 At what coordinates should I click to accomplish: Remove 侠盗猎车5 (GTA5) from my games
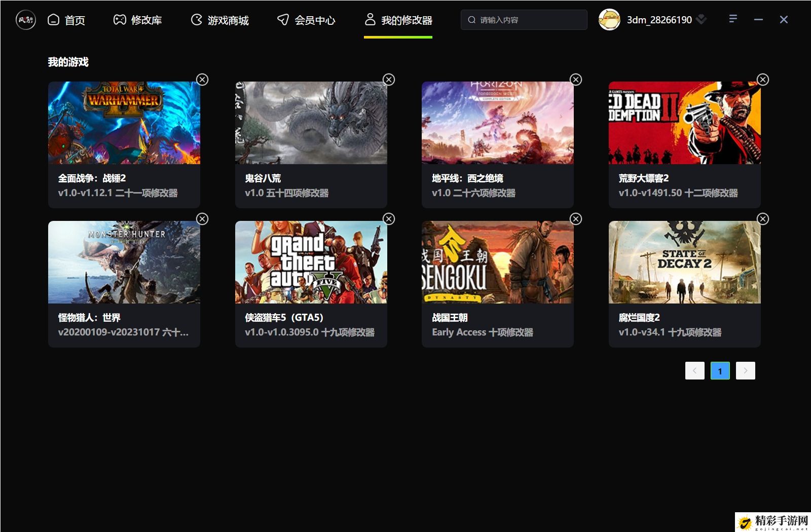389,219
